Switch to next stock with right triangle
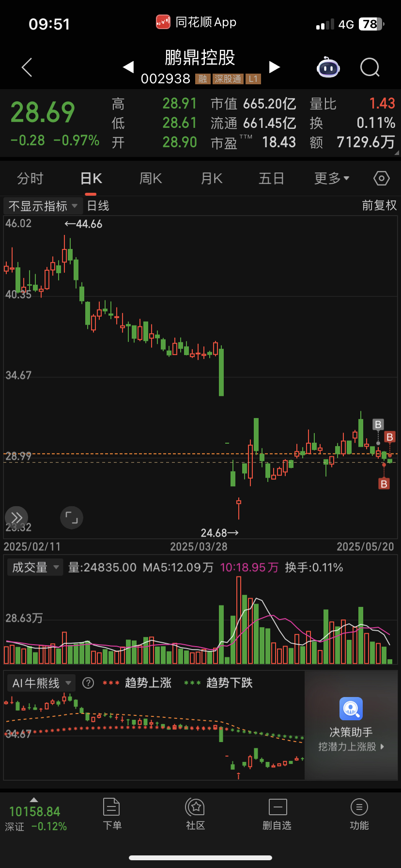This screenshot has width=401, height=868. pyautogui.click(x=275, y=67)
